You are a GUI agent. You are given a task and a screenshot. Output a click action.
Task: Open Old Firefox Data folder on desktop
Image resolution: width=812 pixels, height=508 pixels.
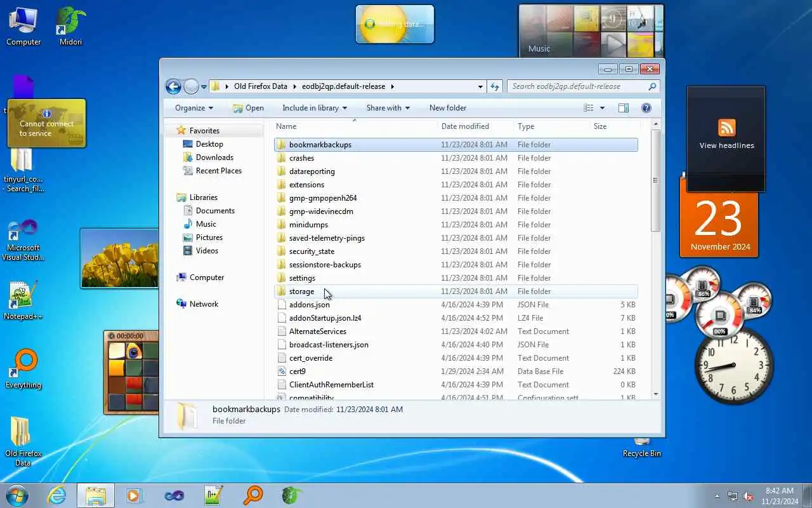(x=23, y=441)
